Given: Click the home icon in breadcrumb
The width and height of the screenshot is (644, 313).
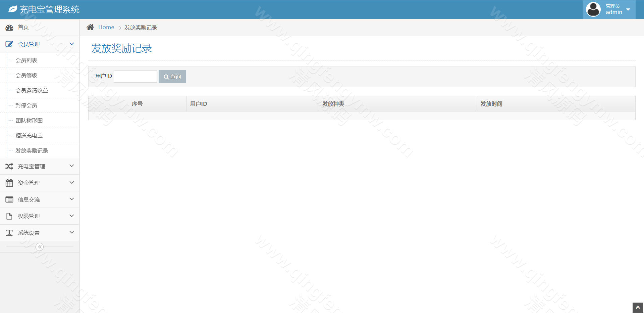Looking at the screenshot, I should click(90, 28).
